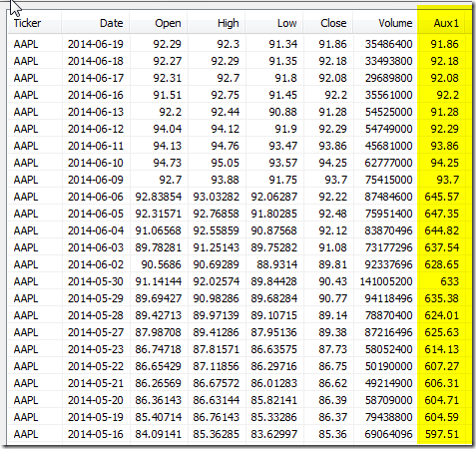Screen dimensions: 476x449
Task: Select the date cell 2014-06-11
Action: (x=96, y=146)
